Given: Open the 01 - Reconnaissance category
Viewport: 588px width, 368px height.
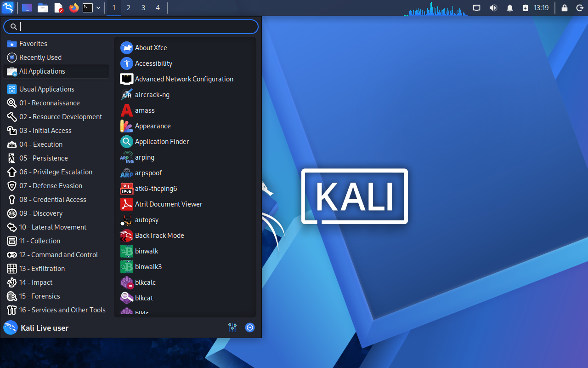Looking at the screenshot, I should 56,103.
